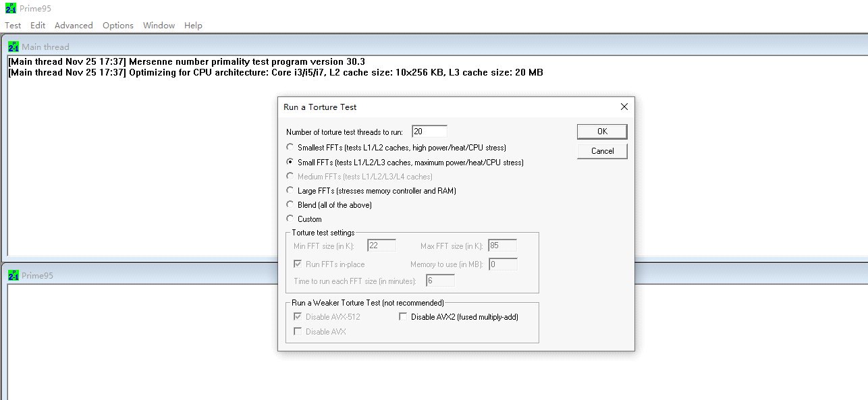Click the Max FFT size field
Screen dimensions: 868x400
point(502,245)
